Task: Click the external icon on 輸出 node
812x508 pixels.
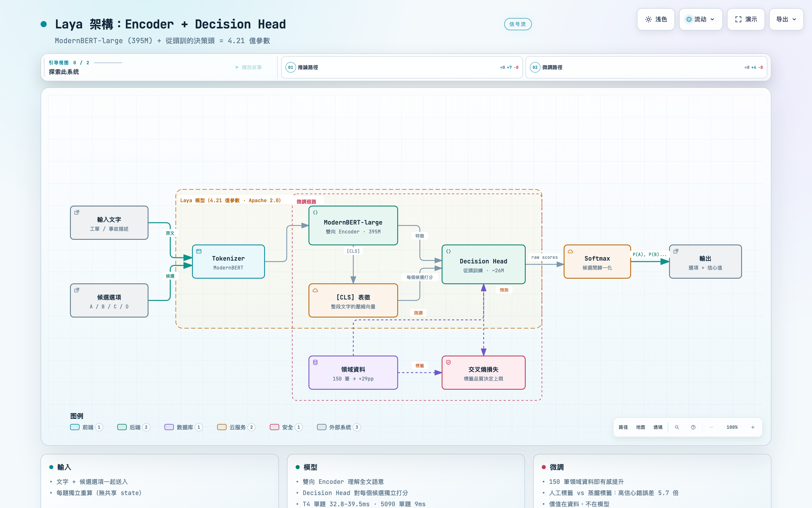Action: (676, 251)
